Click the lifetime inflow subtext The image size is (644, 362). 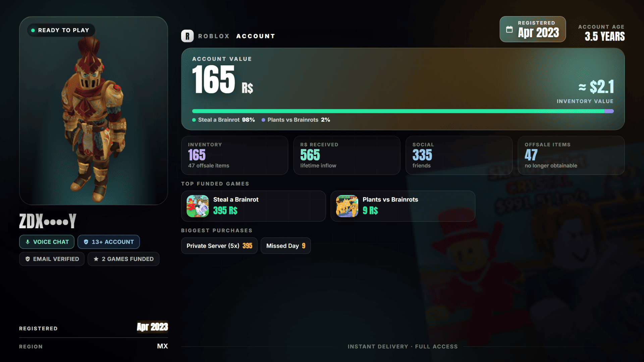point(318,166)
